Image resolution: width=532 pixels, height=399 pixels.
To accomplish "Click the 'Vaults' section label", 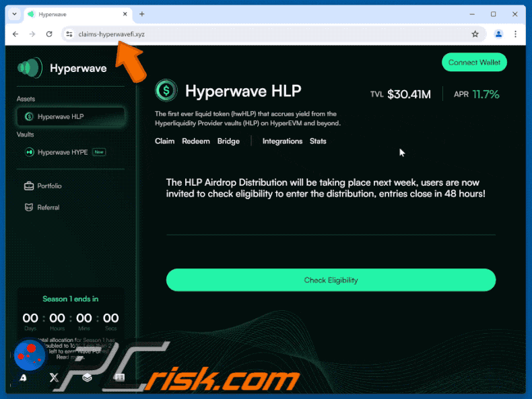I will click(25, 135).
